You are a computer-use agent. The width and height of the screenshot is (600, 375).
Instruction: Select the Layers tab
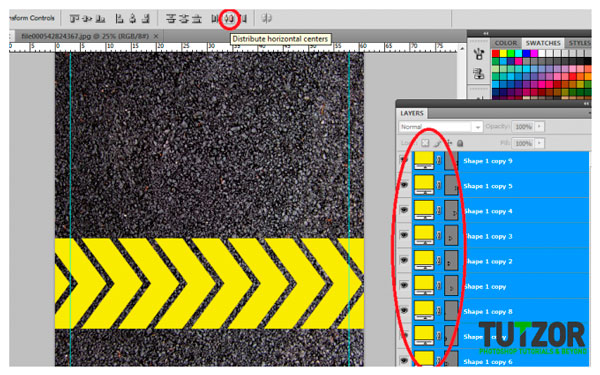pyautogui.click(x=412, y=113)
